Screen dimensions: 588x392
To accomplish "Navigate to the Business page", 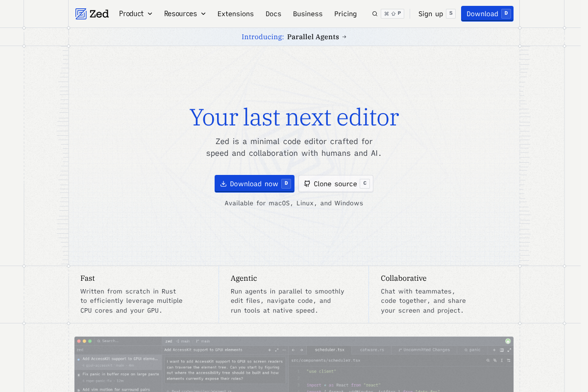I will click(x=308, y=14).
